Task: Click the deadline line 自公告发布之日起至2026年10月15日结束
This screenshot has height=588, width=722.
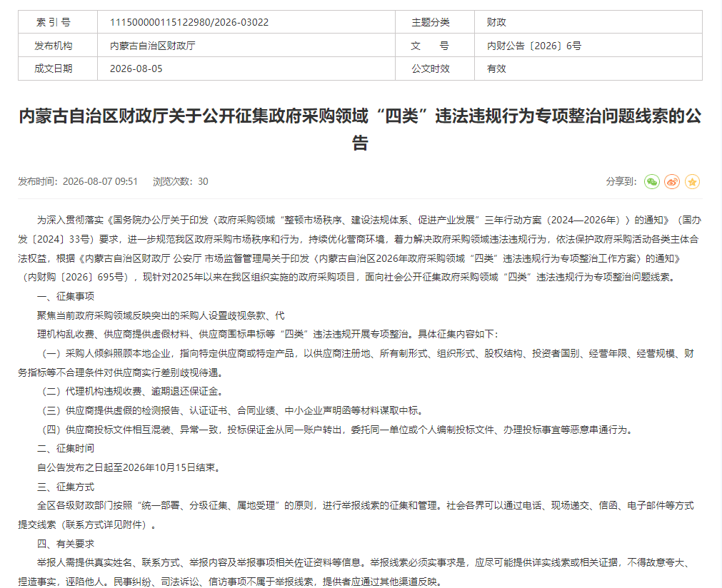Action: click(x=130, y=467)
